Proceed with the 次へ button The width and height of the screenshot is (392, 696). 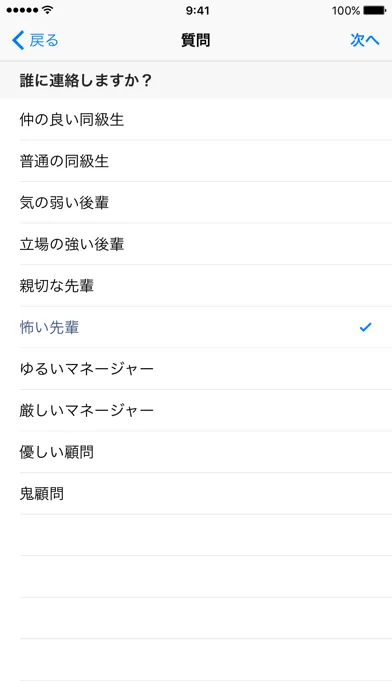(365, 40)
